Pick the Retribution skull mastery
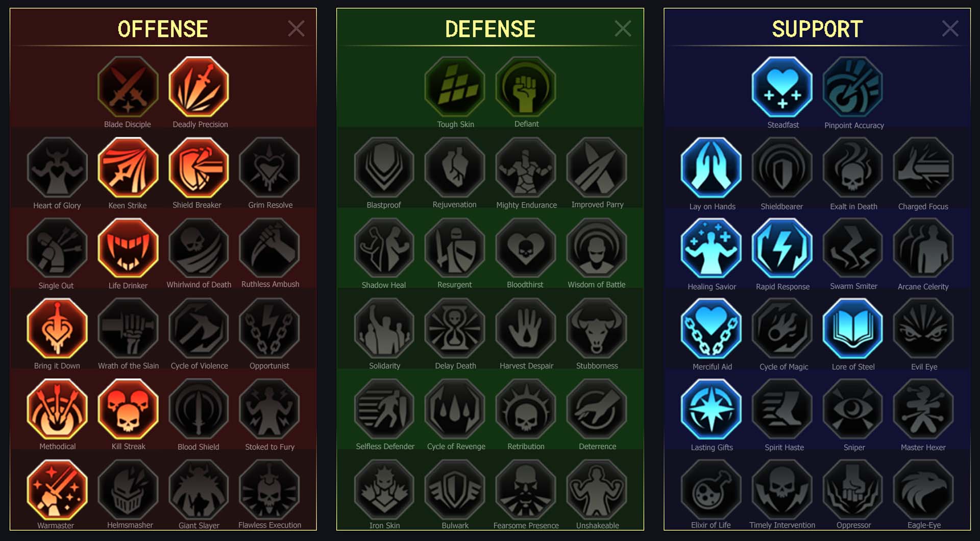This screenshot has height=541, width=980. (x=526, y=409)
